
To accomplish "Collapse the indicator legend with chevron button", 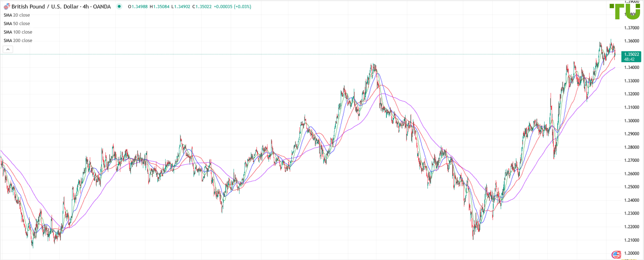I will [x=8, y=49].
